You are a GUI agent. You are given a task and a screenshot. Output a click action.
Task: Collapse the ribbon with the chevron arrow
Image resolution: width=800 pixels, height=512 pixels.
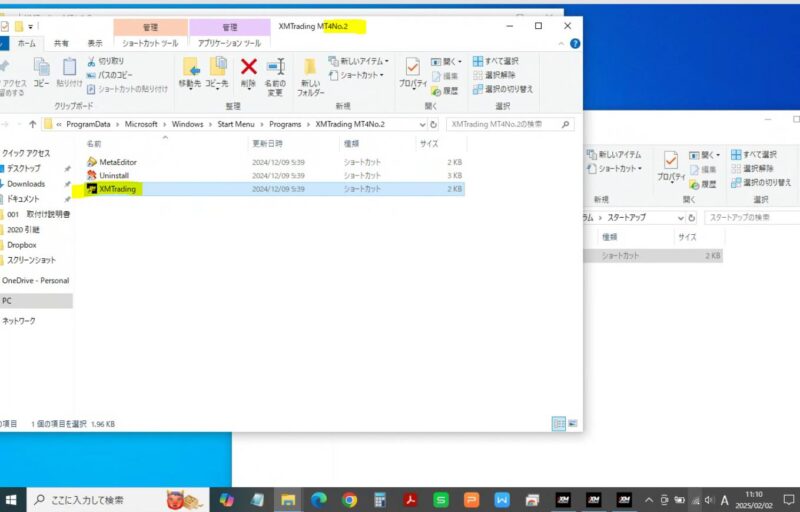coord(561,44)
